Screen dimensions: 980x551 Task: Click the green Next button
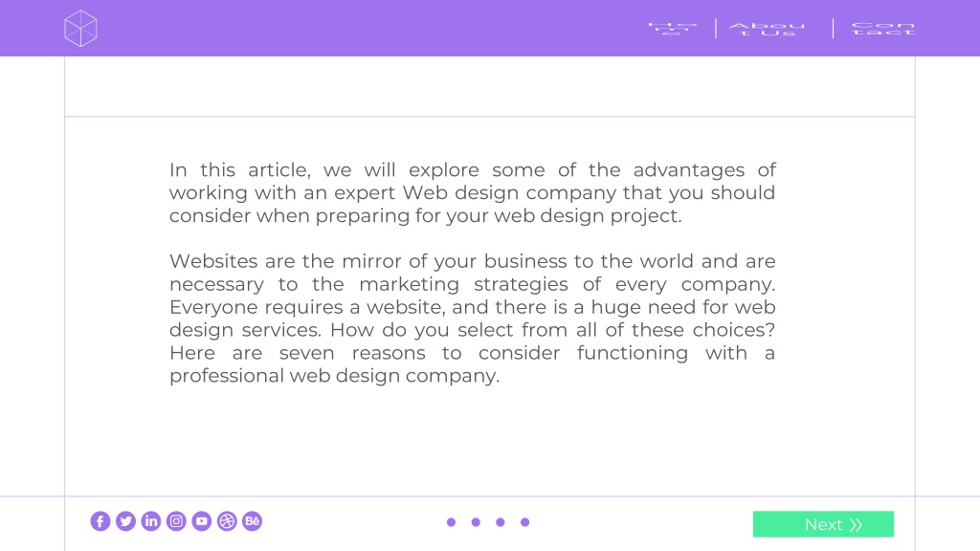823,524
